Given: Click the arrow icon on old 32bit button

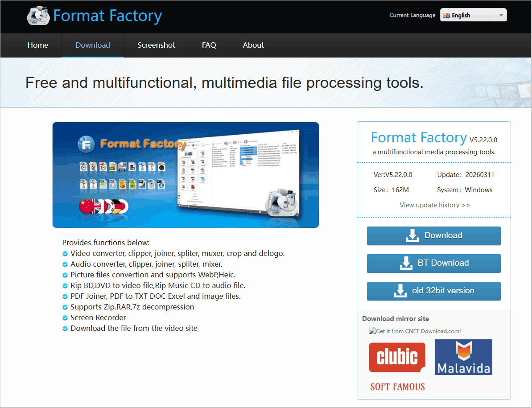Looking at the screenshot, I should coord(400,291).
